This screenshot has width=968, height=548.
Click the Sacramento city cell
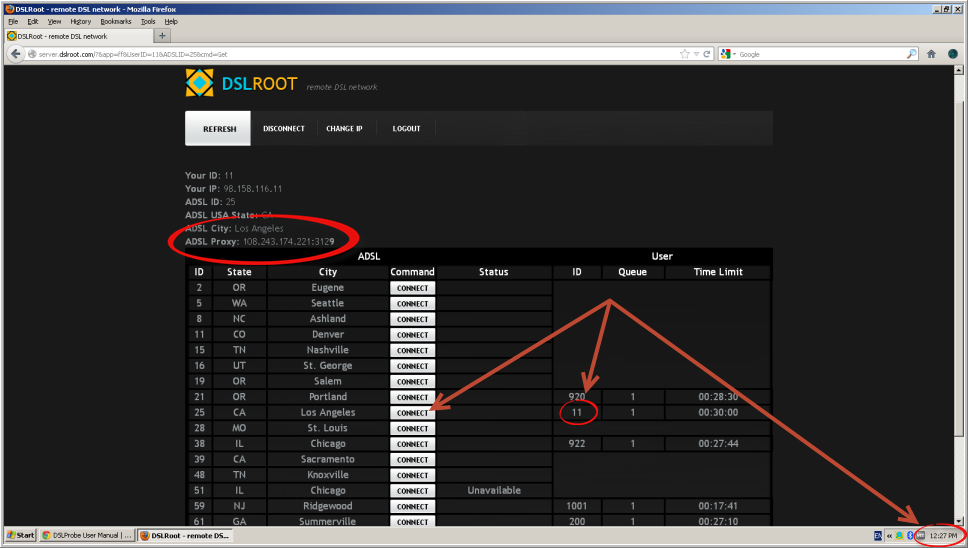328,459
